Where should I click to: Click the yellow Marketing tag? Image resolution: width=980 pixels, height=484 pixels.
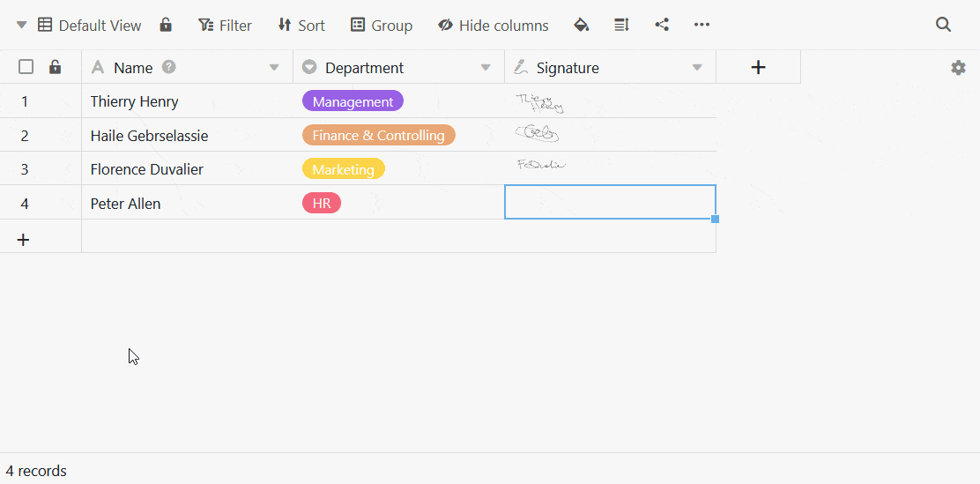click(x=343, y=169)
